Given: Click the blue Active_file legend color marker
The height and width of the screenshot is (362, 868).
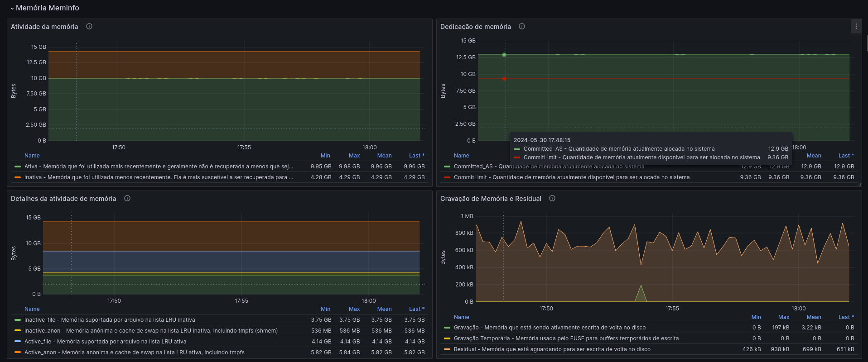Looking at the screenshot, I should [18, 342].
